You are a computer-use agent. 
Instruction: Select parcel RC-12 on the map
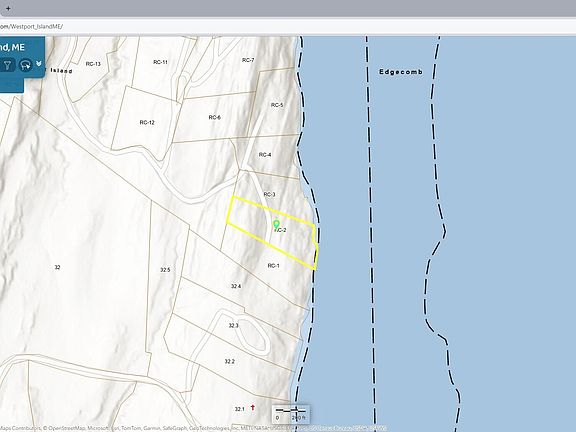click(x=147, y=122)
